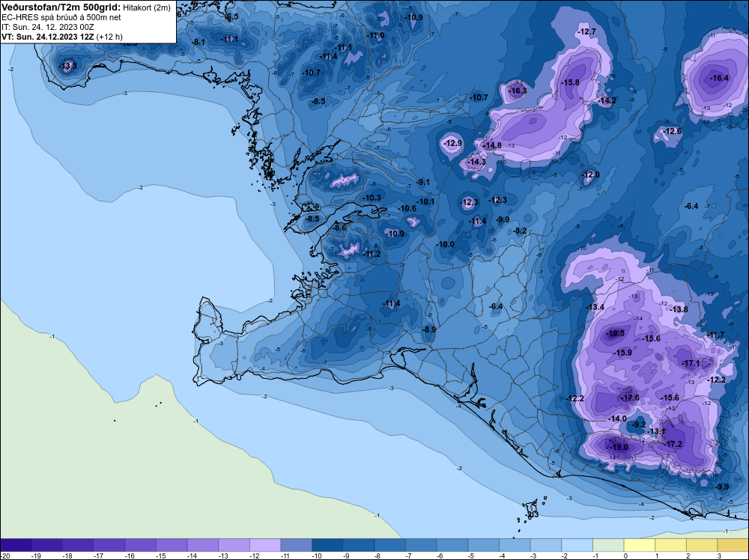Click the -15.9 temperature label
Screen dimensions: 749x560
[x=622, y=353]
